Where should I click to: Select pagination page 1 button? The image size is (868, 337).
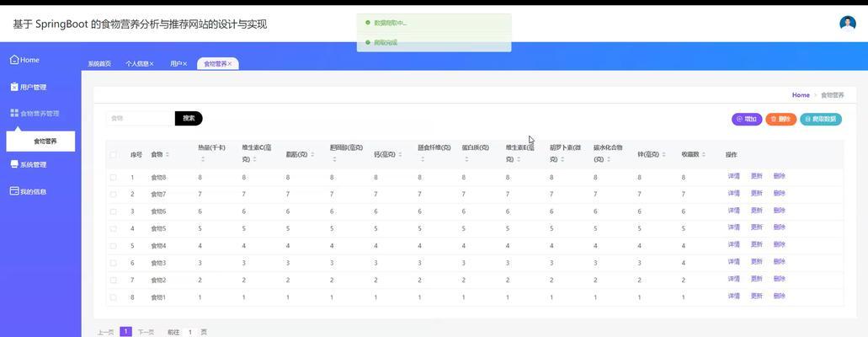125,331
